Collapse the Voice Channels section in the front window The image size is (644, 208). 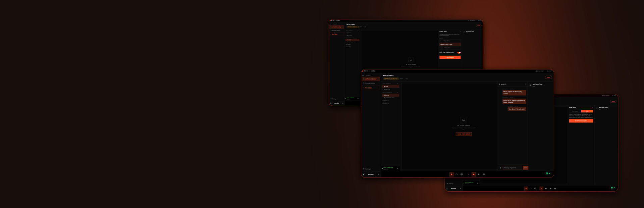click(398, 93)
